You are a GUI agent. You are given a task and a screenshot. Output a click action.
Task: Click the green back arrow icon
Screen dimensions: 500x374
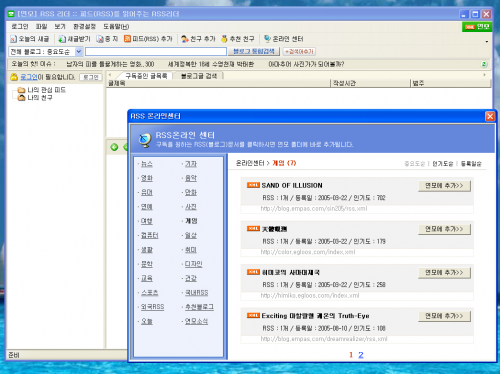tap(114, 147)
